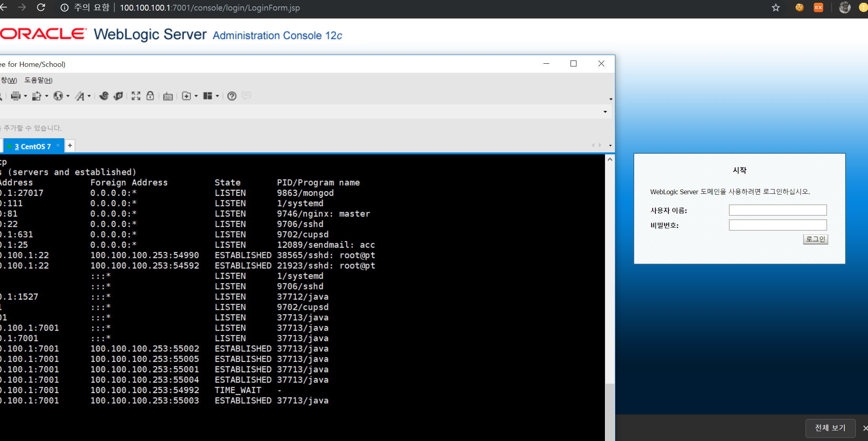Open the 도움말(H) menu

38,80
